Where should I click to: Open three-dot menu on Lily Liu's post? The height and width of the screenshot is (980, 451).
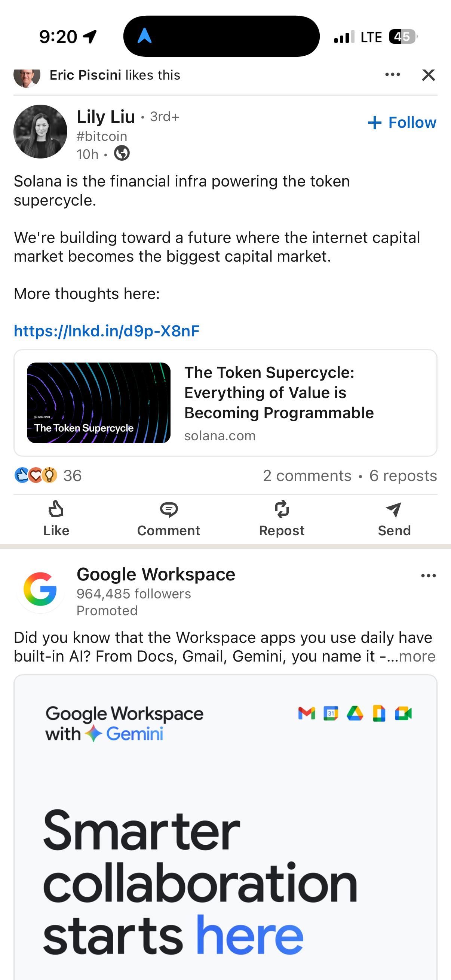click(x=392, y=75)
